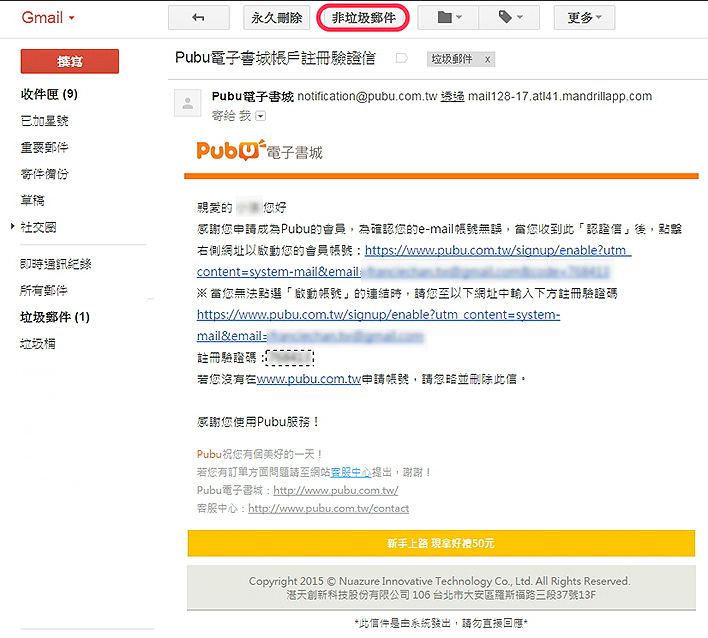Click sender name Pubu電子書城
This screenshot has height=638, width=708.
coord(252,96)
